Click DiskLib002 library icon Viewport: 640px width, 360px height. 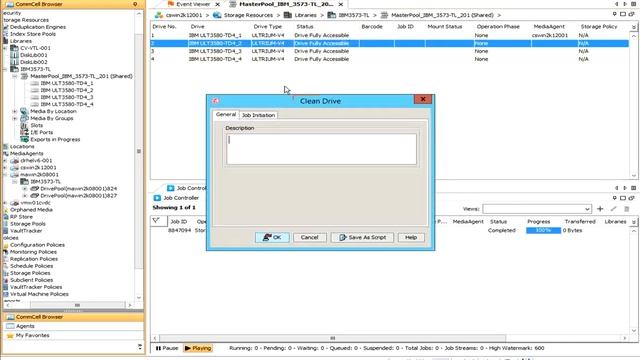pyautogui.click(x=14, y=62)
